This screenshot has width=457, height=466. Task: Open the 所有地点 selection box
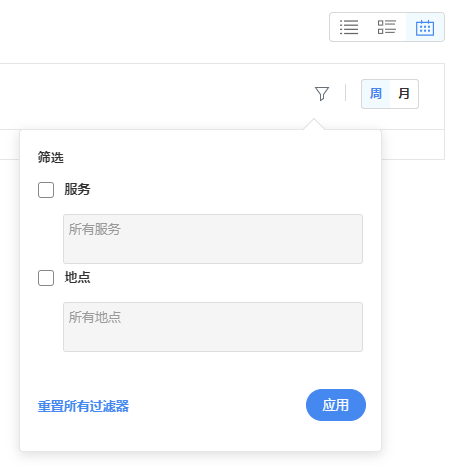tap(213, 327)
